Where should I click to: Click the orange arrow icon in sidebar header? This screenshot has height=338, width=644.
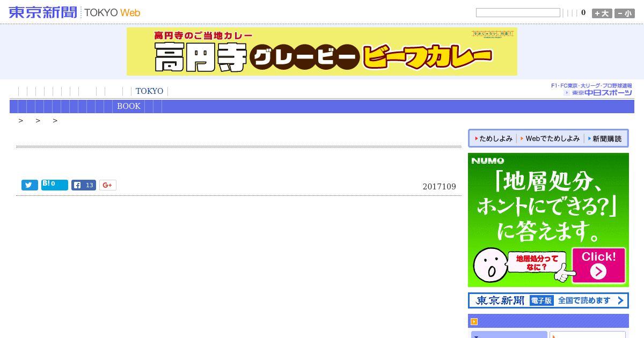tap(474, 321)
